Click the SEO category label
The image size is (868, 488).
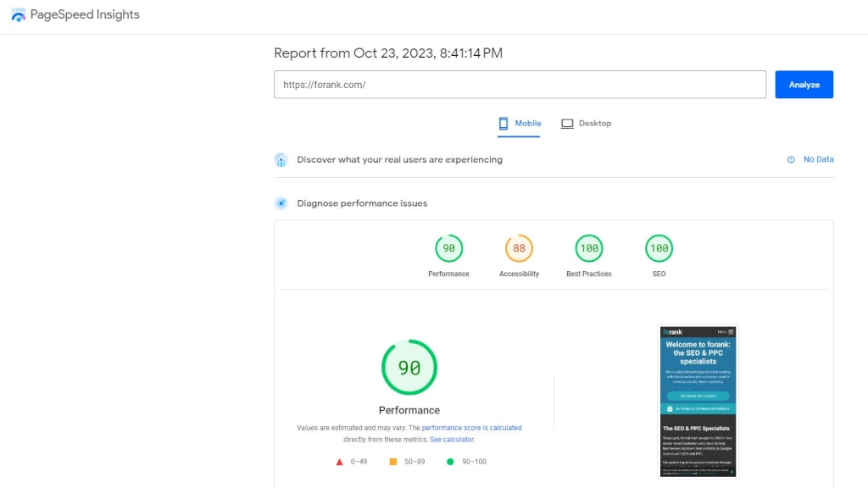[659, 274]
